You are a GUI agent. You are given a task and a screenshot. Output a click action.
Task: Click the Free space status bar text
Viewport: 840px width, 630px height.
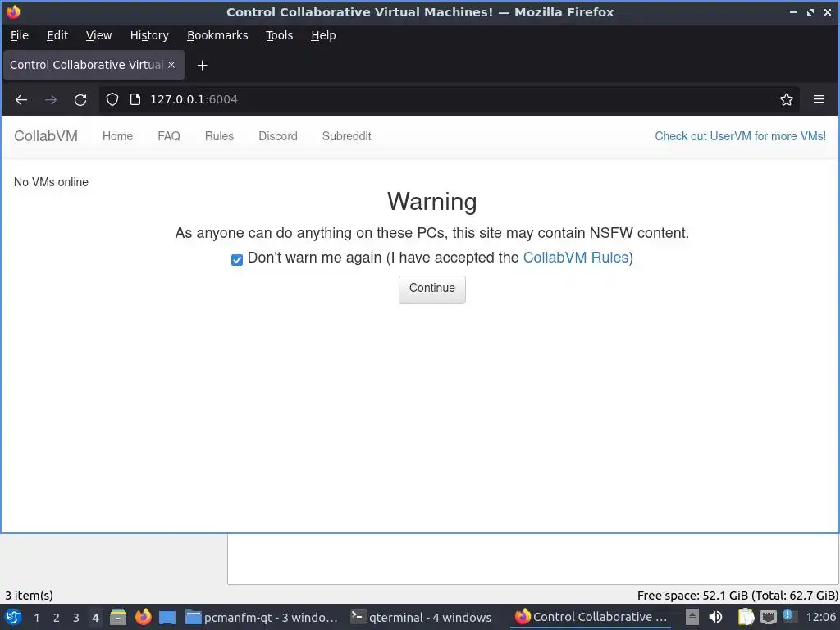737,596
